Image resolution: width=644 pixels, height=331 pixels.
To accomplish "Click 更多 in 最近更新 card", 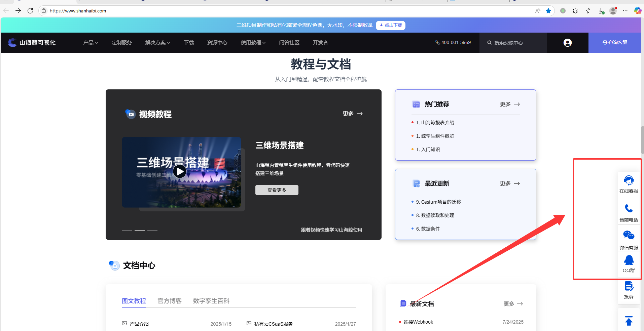I will [x=510, y=183].
